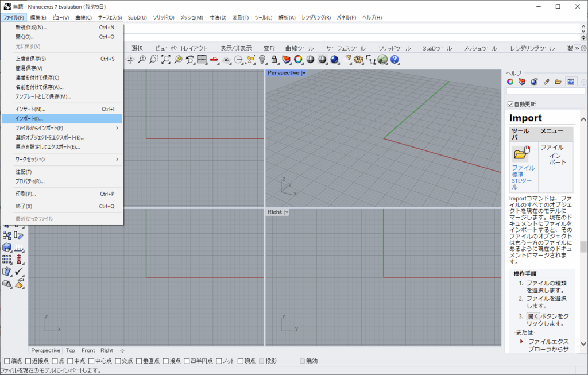Viewport: 588px width, 375px height.
Task: Open Options via the gear icon in toolbar
Action: [359, 60]
